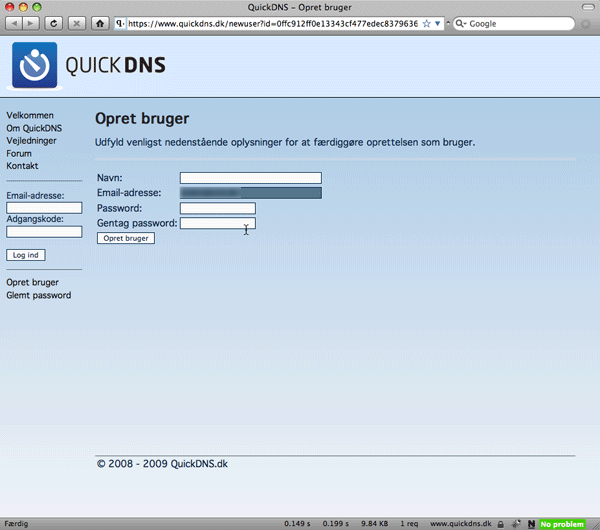The image size is (600, 530).
Task: Focus the Password input field
Action: click(x=218, y=208)
